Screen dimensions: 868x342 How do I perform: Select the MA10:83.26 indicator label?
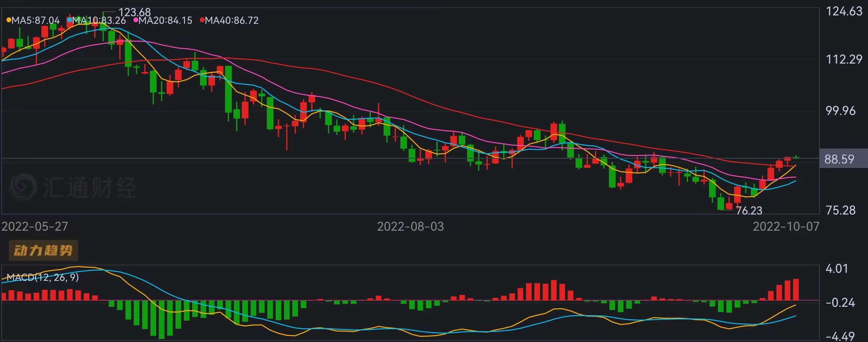tap(99, 20)
